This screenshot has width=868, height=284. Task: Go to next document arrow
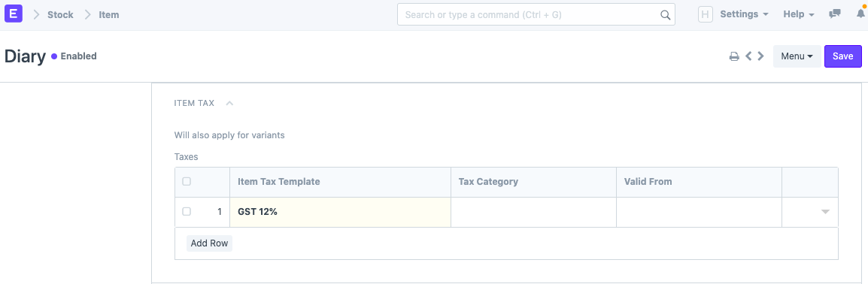[760, 56]
